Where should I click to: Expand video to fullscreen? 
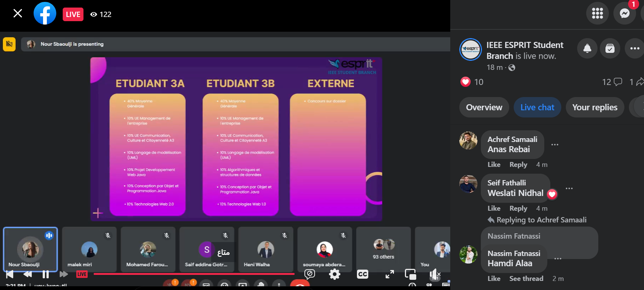pos(390,274)
